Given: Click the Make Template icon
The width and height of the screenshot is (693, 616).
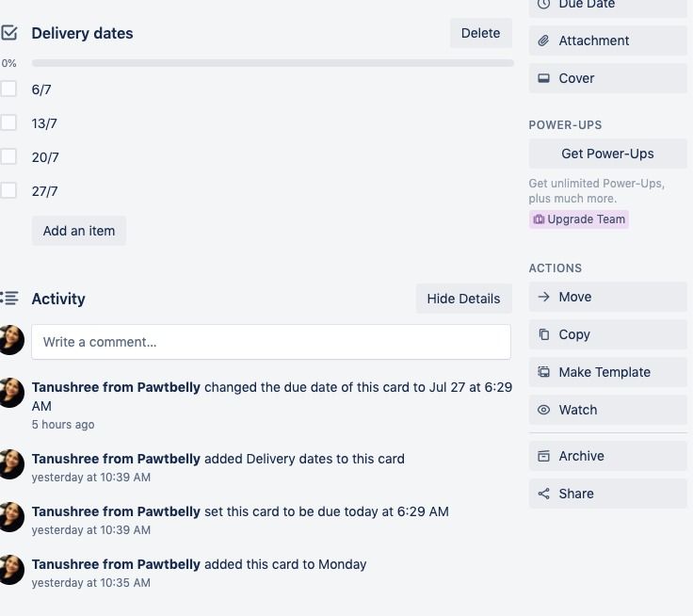Looking at the screenshot, I should tap(543, 372).
